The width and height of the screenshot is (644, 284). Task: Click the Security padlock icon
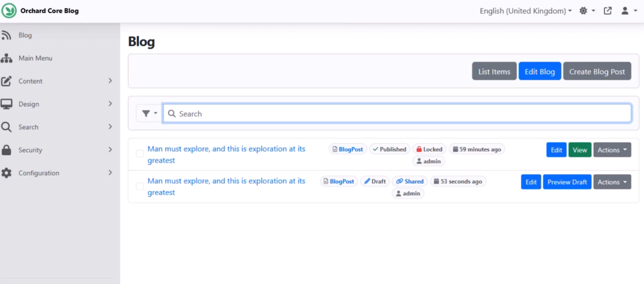coord(6,150)
